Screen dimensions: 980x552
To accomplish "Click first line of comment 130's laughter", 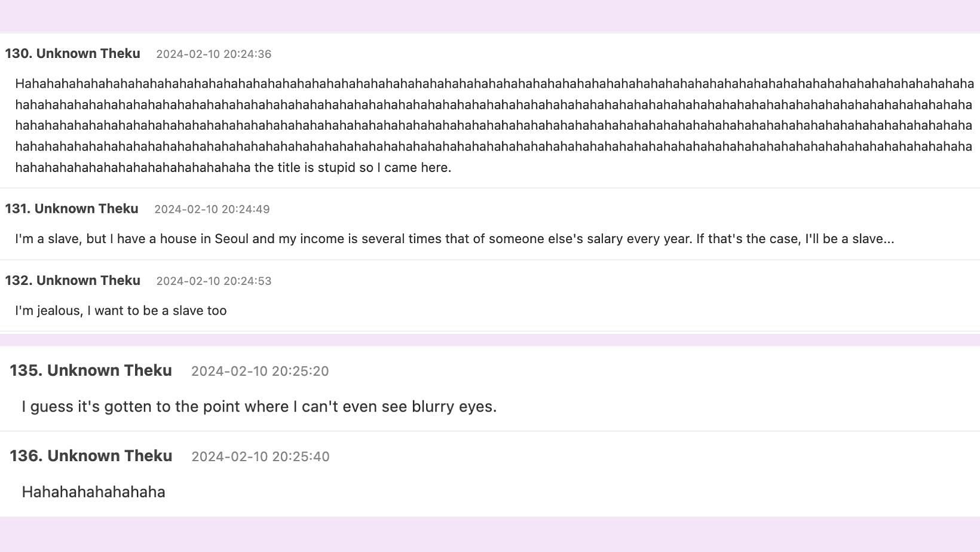I will pos(494,84).
